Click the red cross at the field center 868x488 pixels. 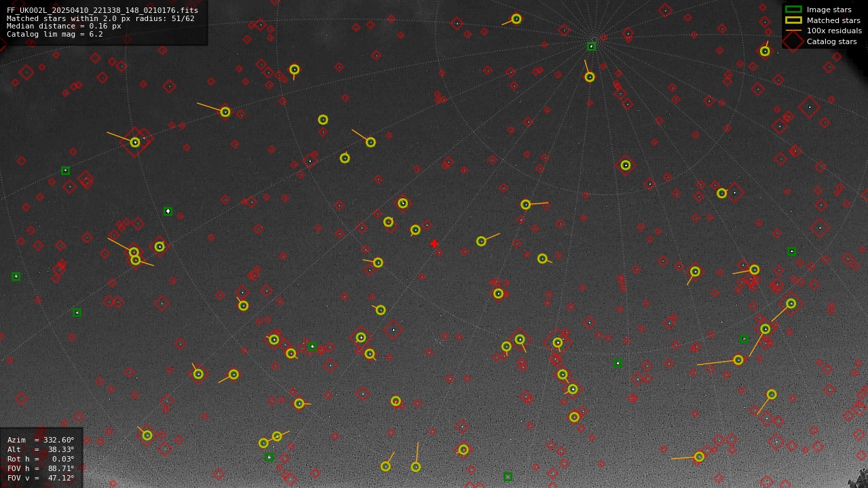(x=434, y=244)
